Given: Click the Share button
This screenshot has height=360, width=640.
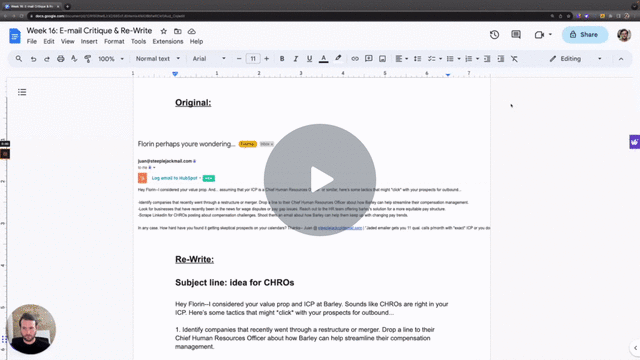Looking at the screenshot, I should click(x=584, y=35).
